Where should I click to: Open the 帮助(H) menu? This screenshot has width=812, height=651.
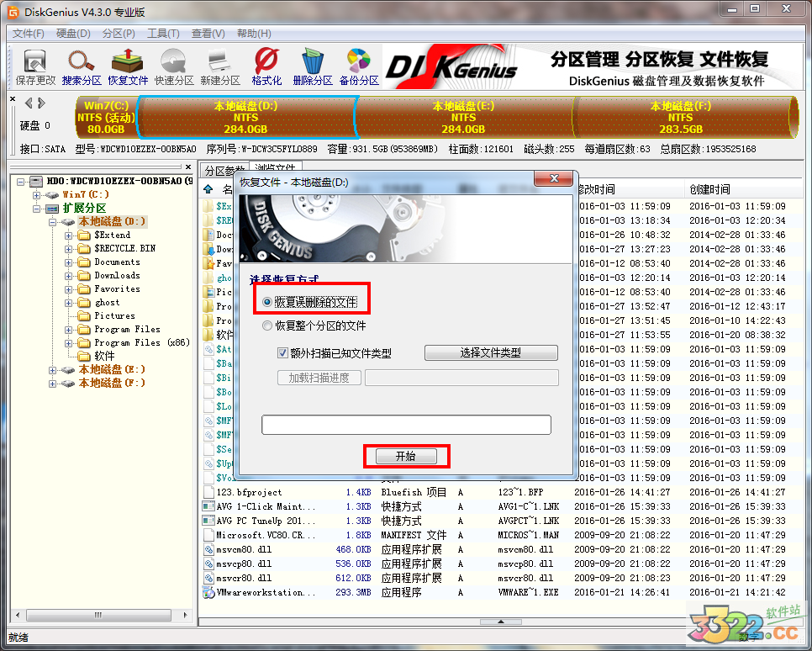pyautogui.click(x=254, y=34)
